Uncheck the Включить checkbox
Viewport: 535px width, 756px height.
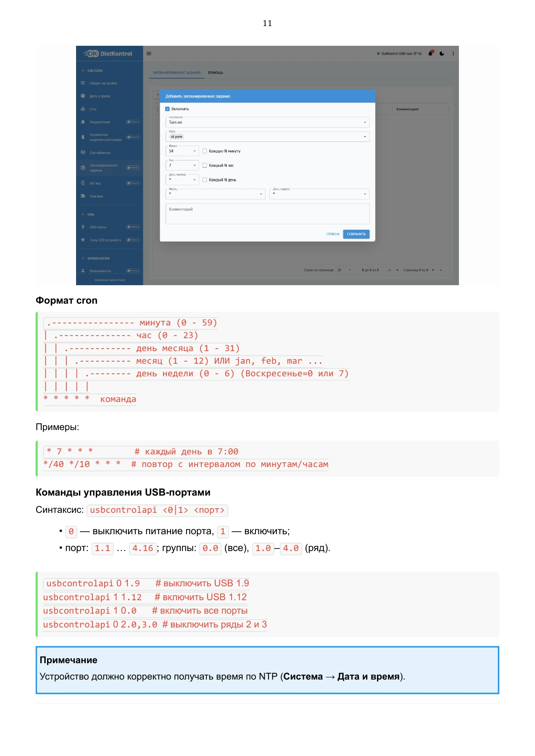point(167,109)
